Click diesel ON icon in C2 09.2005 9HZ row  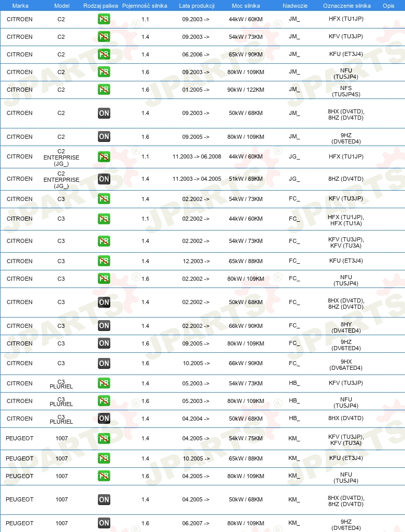(x=104, y=137)
